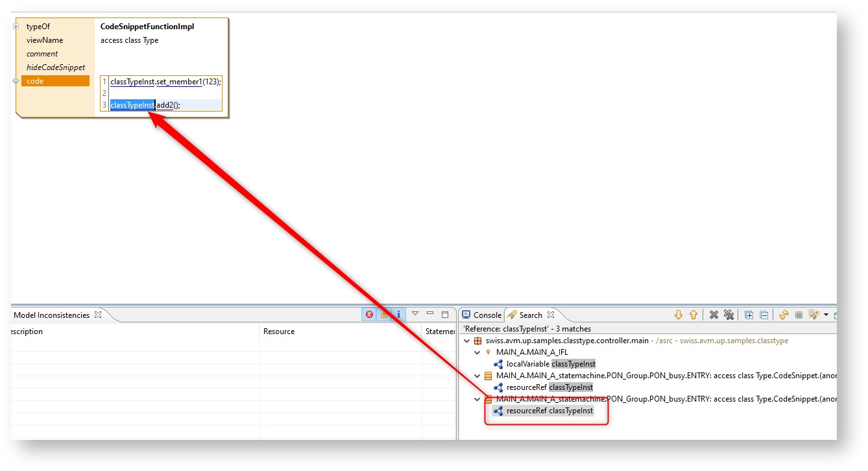Image resolution: width=868 pixels, height=471 pixels.
Task: Switch to the Console tab
Action: coord(482,315)
